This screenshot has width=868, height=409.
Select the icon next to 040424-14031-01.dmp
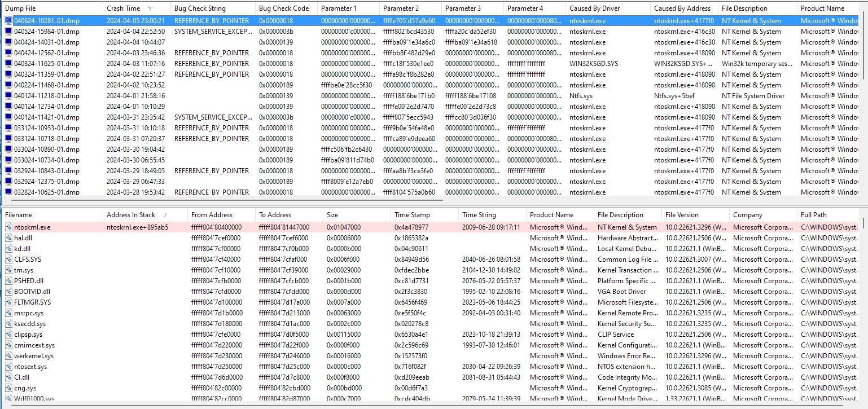(x=8, y=42)
